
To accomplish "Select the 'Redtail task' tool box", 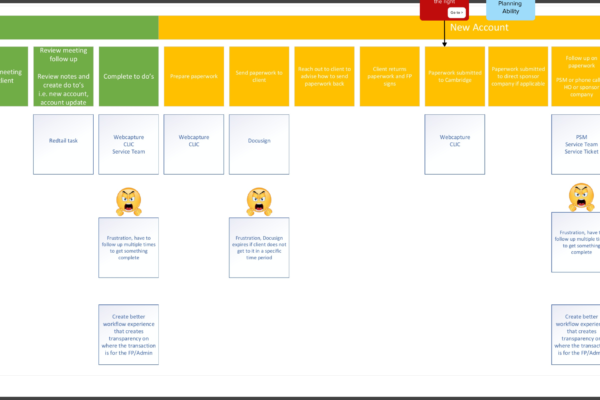I will 64,144.
